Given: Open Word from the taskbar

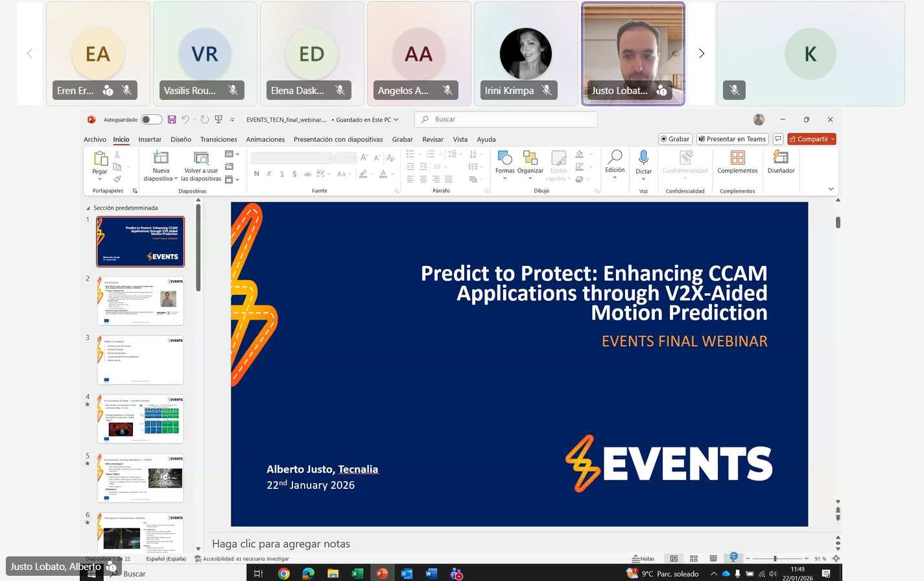Looking at the screenshot, I should [x=431, y=573].
